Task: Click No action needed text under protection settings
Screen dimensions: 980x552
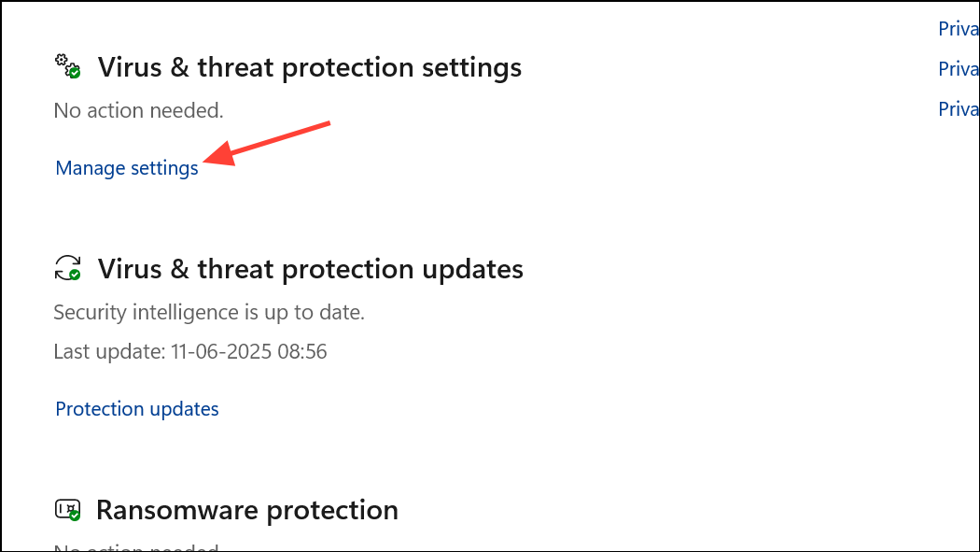Action: point(139,110)
